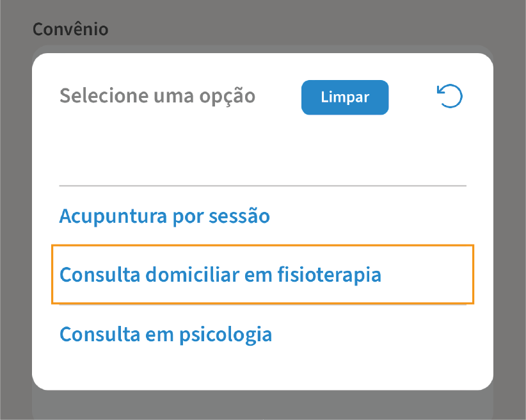Clear the Convênio selection with Limpar
Image resolution: width=526 pixels, height=420 pixels.
pyautogui.click(x=345, y=97)
